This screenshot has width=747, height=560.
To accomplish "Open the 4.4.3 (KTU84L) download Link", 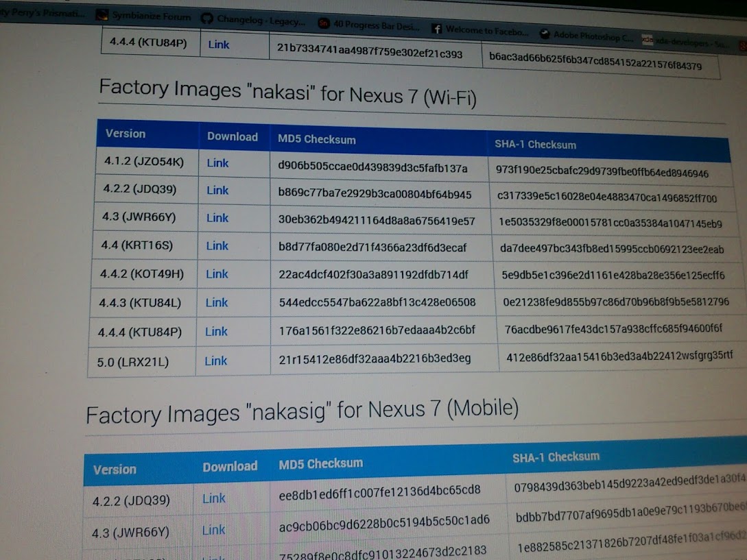I will pyautogui.click(x=216, y=302).
